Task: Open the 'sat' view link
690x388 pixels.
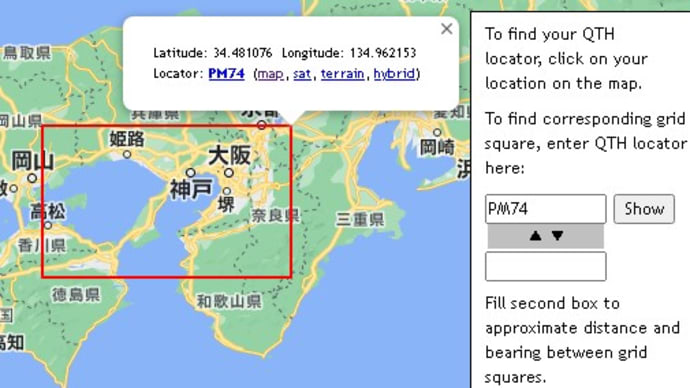Action: click(302, 73)
